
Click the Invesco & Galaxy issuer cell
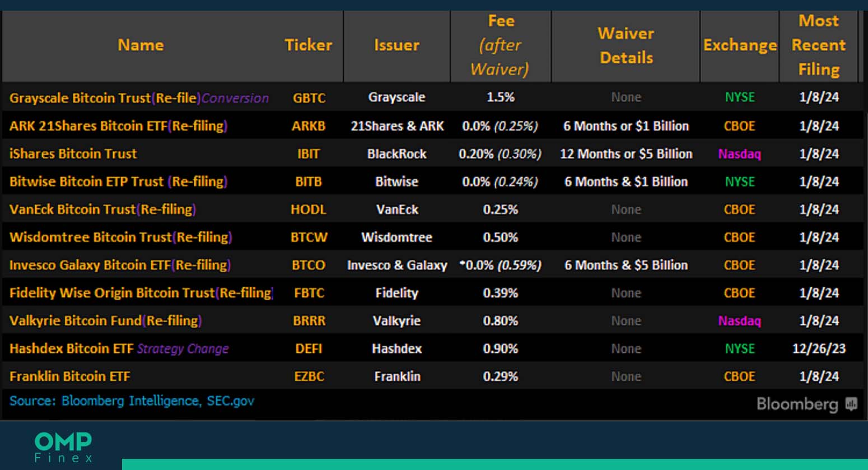[397, 265]
